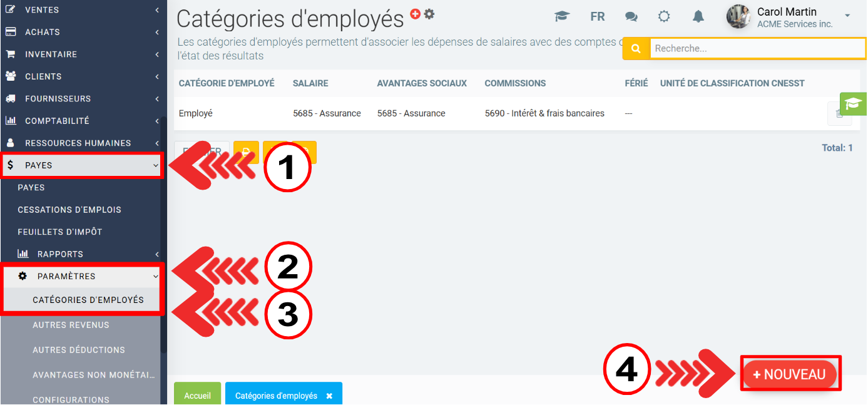Expand the Ventes sidebar menu
The height and width of the screenshot is (405, 868).
(x=81, y=10)
